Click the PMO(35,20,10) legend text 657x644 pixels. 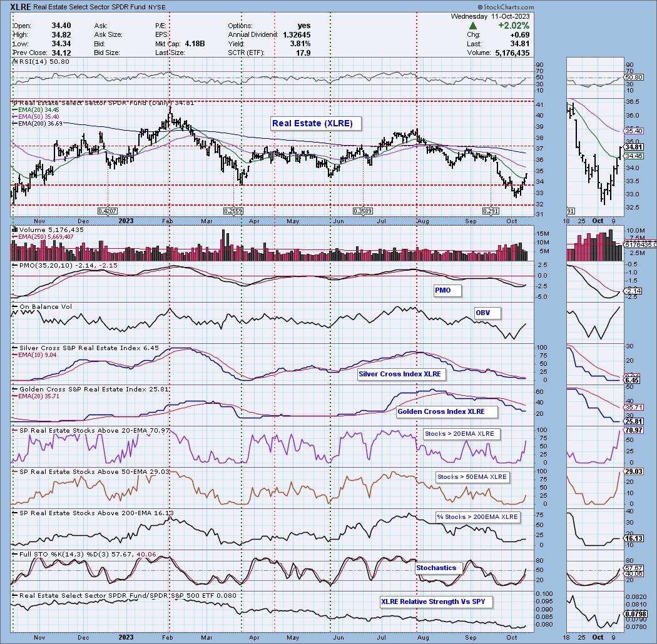tap(65, 266)
